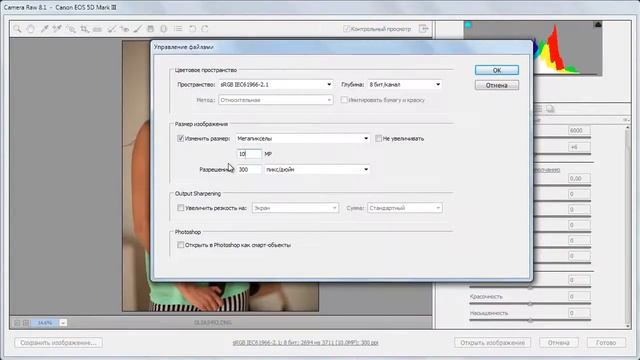Select the Color Sampler tool
The image size is (640, 360).
(57, 29)
